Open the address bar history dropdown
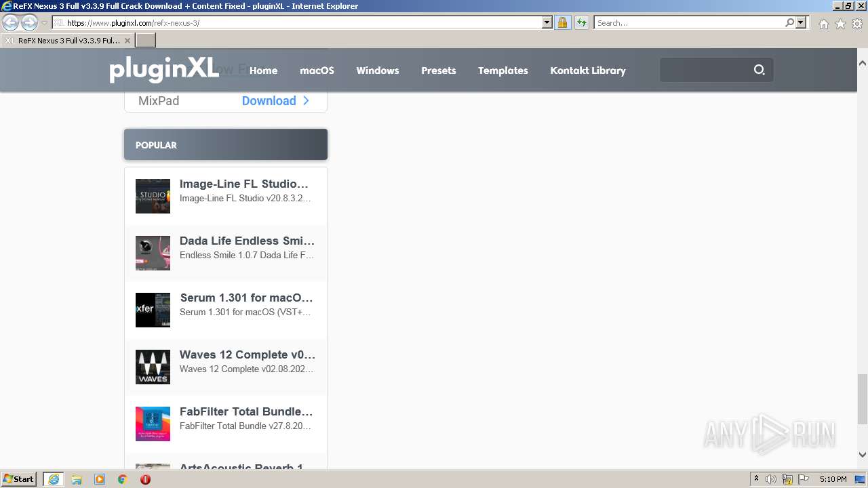 547,23
